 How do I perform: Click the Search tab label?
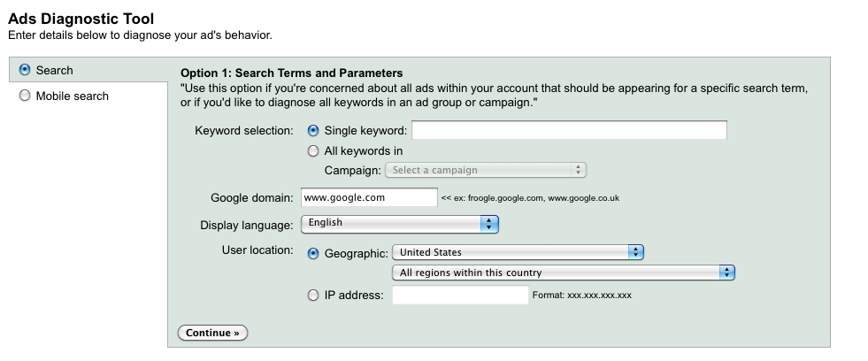(54, 70)
